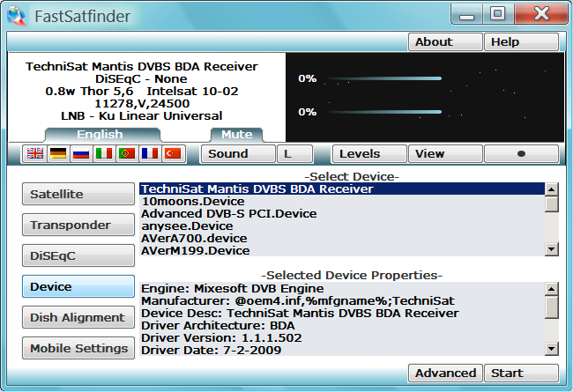The width and height of the screenshot is (573, 392).
Task: Select the Device section
Action: pos(78,286)
